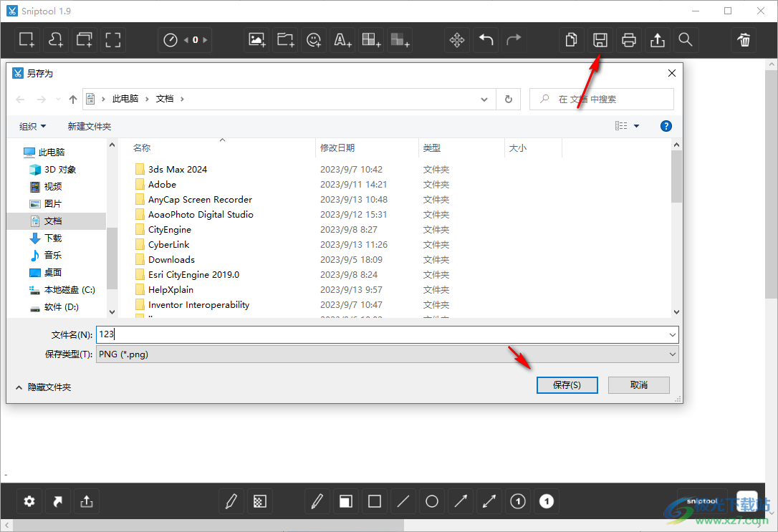
Task: Select the freehand capture tool
Action: point(55,40)
